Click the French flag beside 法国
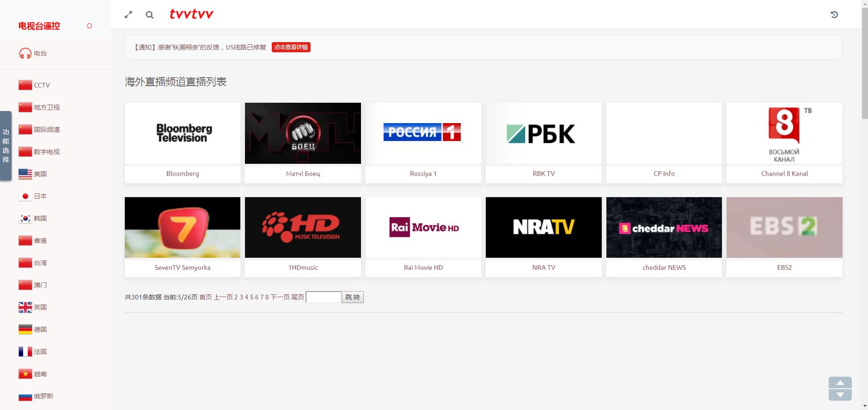This screenshot has width=868, height=410. [25, 352]
